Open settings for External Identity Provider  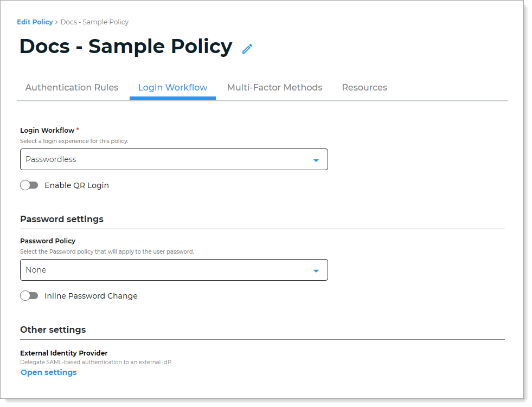point(49,372)
